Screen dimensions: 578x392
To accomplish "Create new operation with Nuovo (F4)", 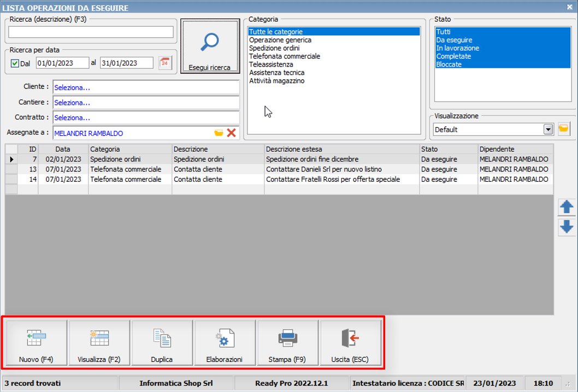I will click(x=36, y=343).
